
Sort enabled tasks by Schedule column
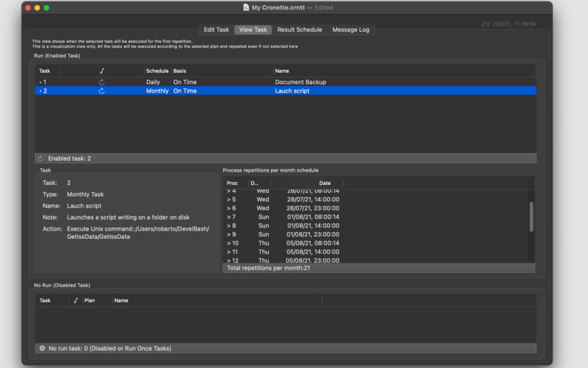(x=157, y=71)
